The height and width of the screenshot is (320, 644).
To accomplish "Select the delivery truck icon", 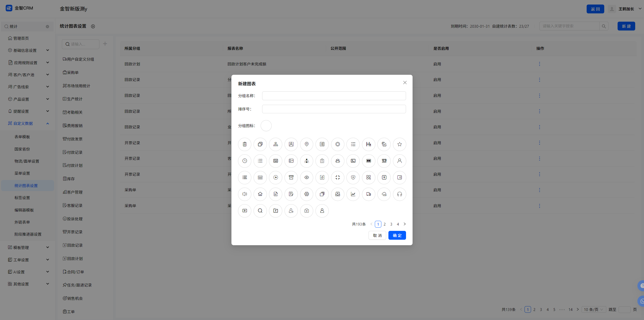I will [369, 194].
